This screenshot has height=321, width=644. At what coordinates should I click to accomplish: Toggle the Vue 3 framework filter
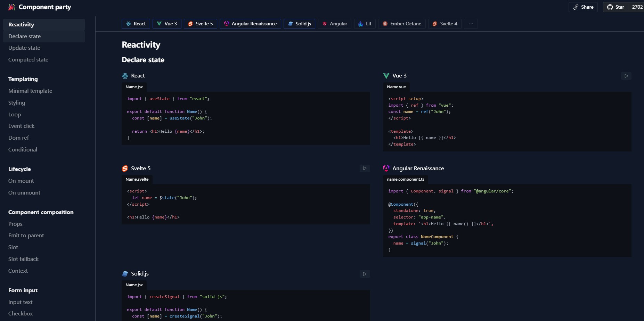click(x=167, y=24)
